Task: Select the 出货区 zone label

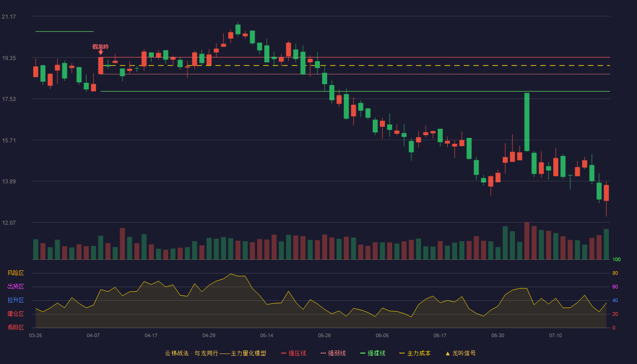Action: [x=15, y=287]
